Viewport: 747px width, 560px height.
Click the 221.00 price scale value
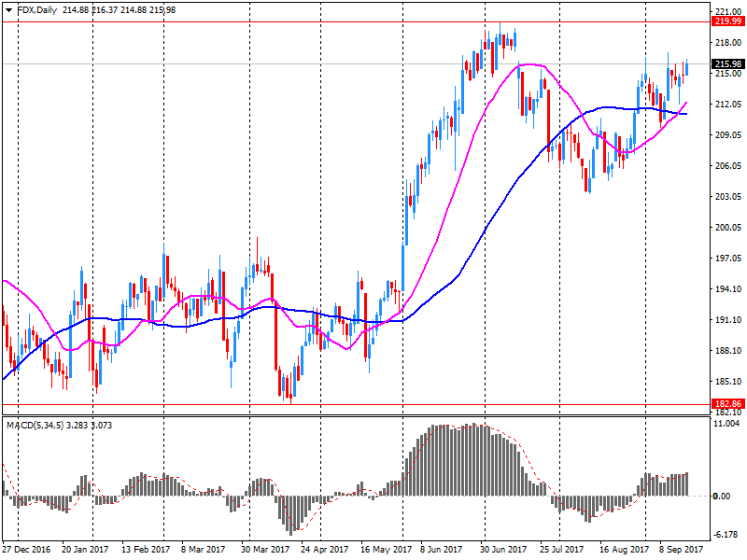pyautogui.click(x=728, y=11)
